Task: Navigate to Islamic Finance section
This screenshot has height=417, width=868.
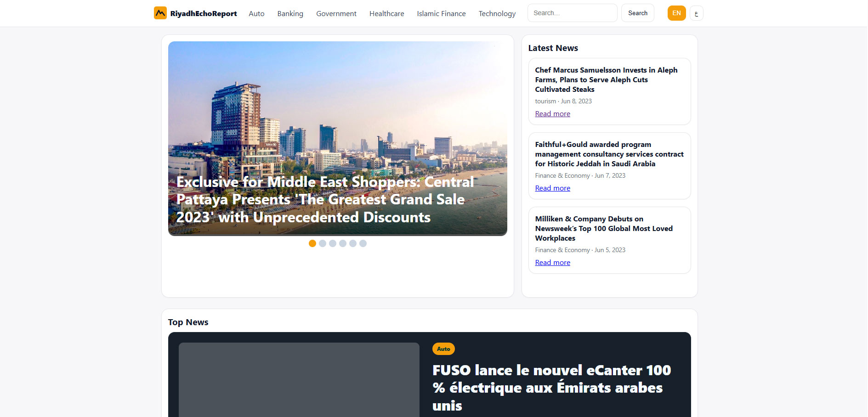Action: click(x=441, y=14)
